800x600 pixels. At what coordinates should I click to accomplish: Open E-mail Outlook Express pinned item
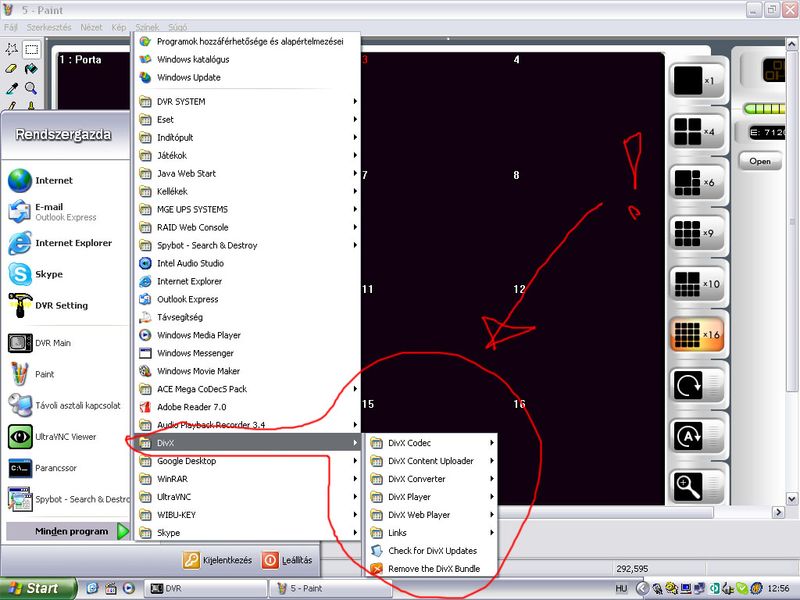[66, 212]
